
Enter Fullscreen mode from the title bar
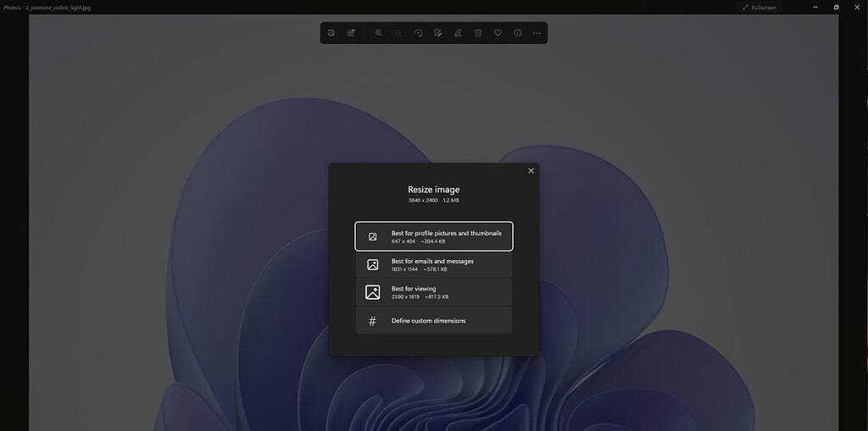759,7
